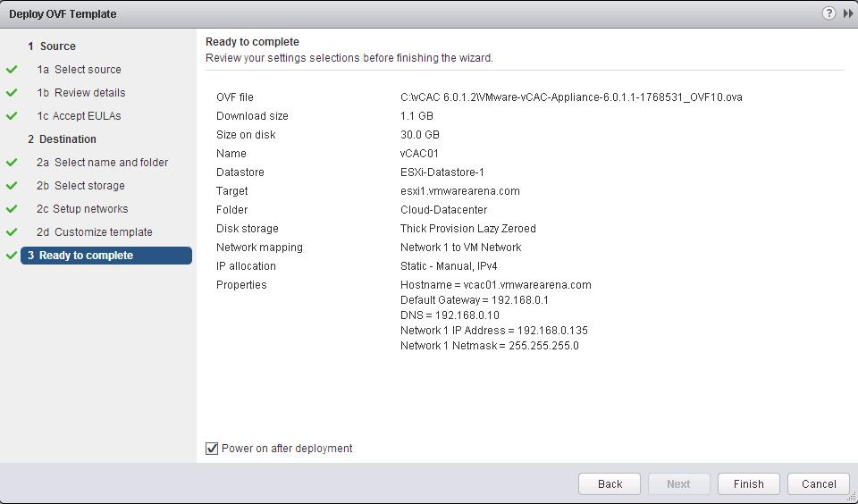Uncheck Power on after deployment checkbox
Screen dimensions: 858x504
pyautogui.click(x=212, y=449)
